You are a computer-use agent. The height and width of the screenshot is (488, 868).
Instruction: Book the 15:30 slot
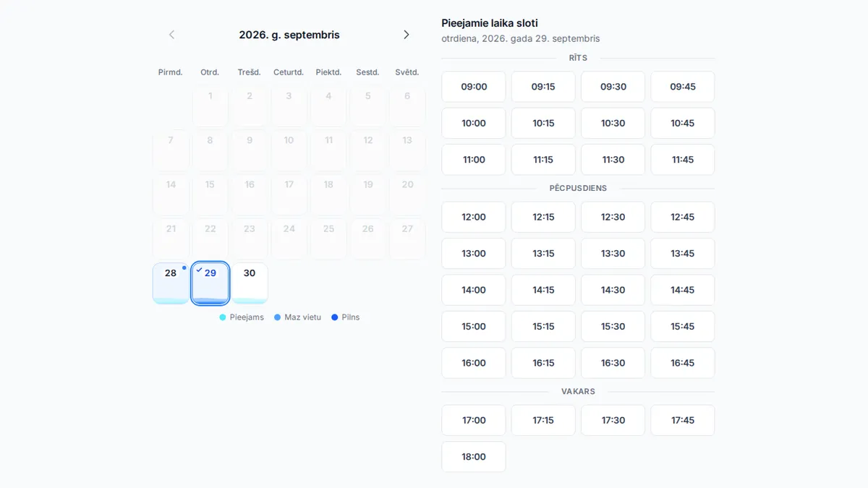(x=613, y=327)
